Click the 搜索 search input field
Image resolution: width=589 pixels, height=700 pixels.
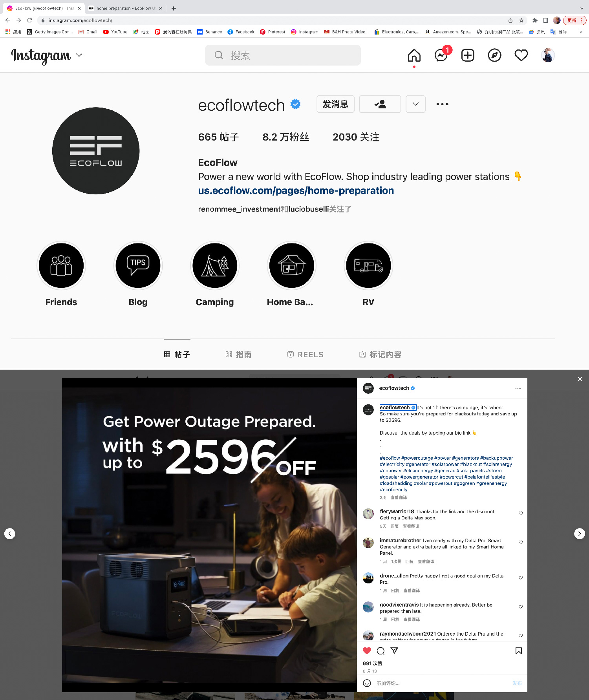click(x=283, y=55)
